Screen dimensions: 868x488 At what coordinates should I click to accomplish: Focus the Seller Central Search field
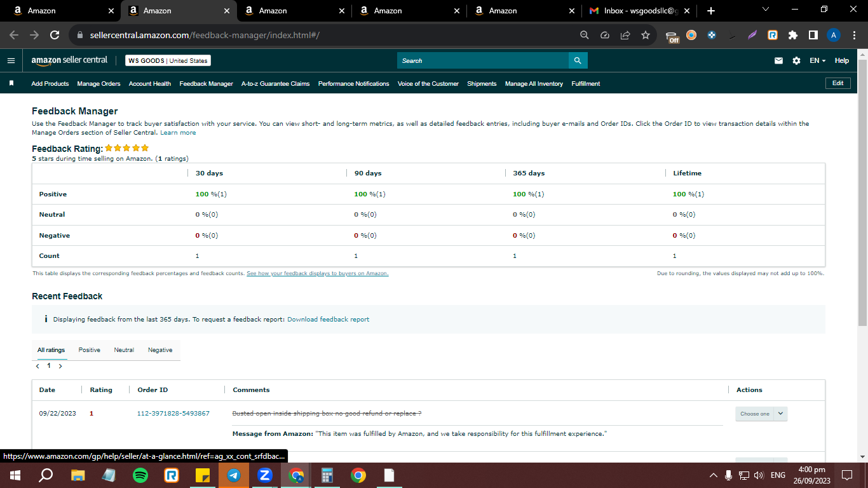(483, 60)
